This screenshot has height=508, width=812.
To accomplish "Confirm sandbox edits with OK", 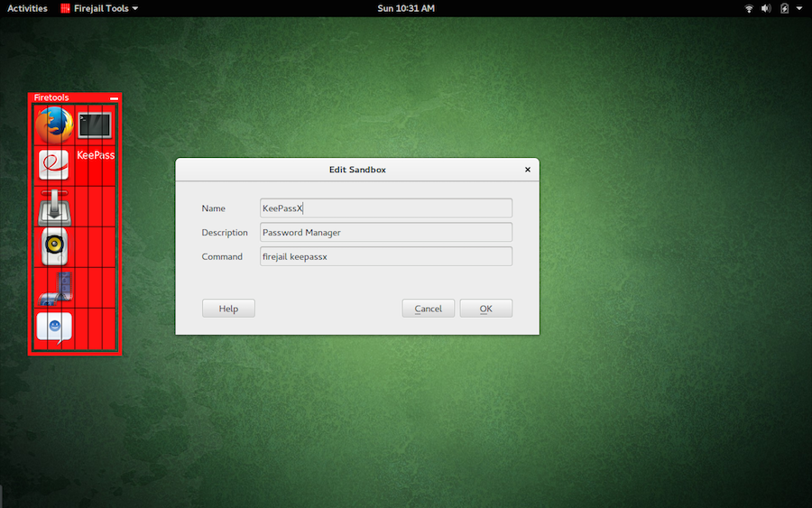I will 485,309.
